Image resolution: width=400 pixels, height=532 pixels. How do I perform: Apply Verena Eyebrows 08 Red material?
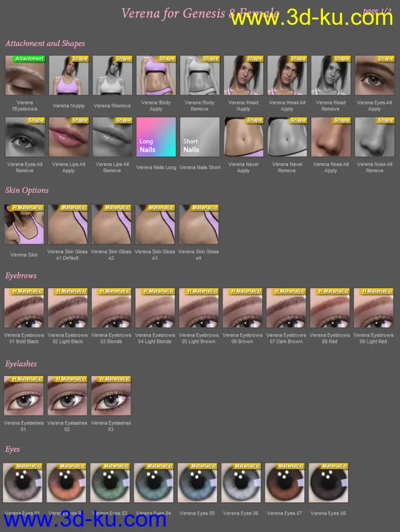tap(330, 308)
